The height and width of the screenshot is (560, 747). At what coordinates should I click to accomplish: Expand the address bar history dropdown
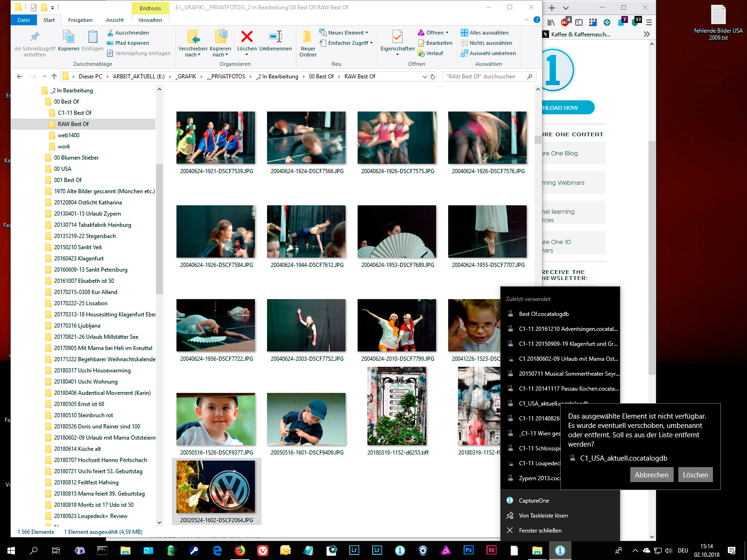425,77
